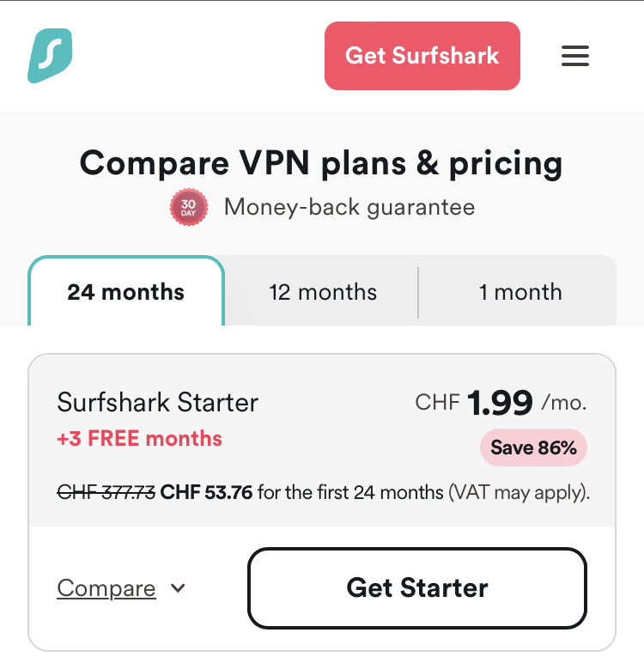Click the Surfshark Starter plan title
Screen dimensions: 644x657
pos(158,402)
